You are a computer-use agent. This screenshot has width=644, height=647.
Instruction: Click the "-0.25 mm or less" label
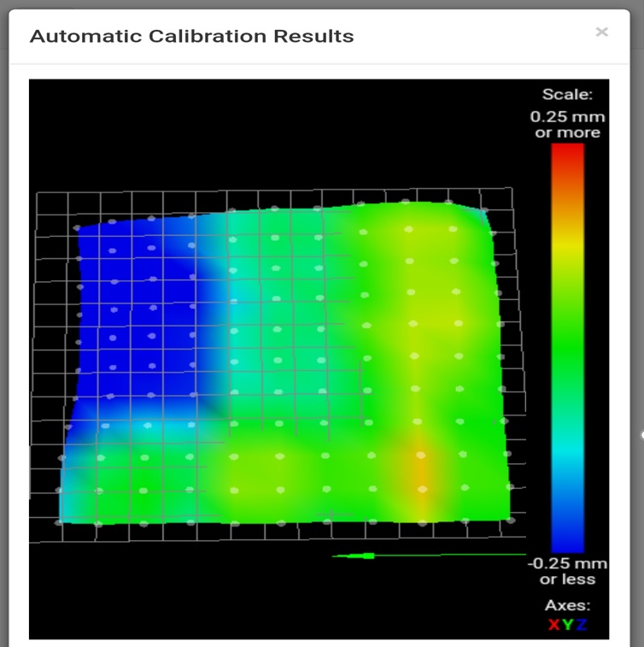pos(567,571)
